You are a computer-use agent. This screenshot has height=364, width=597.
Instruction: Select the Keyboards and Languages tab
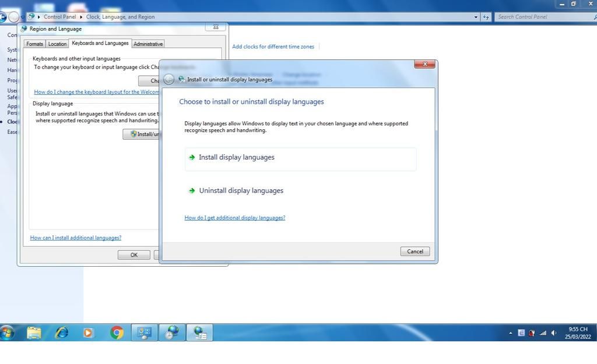[100, 43]
